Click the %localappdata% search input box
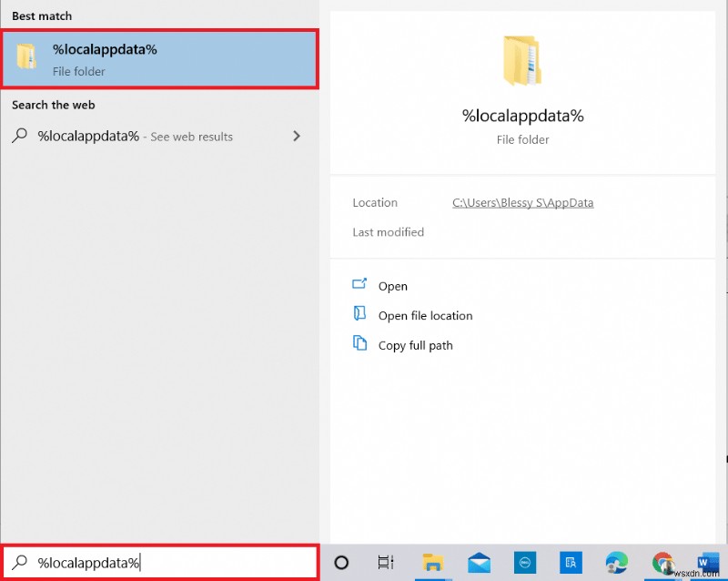 [160, 562]
